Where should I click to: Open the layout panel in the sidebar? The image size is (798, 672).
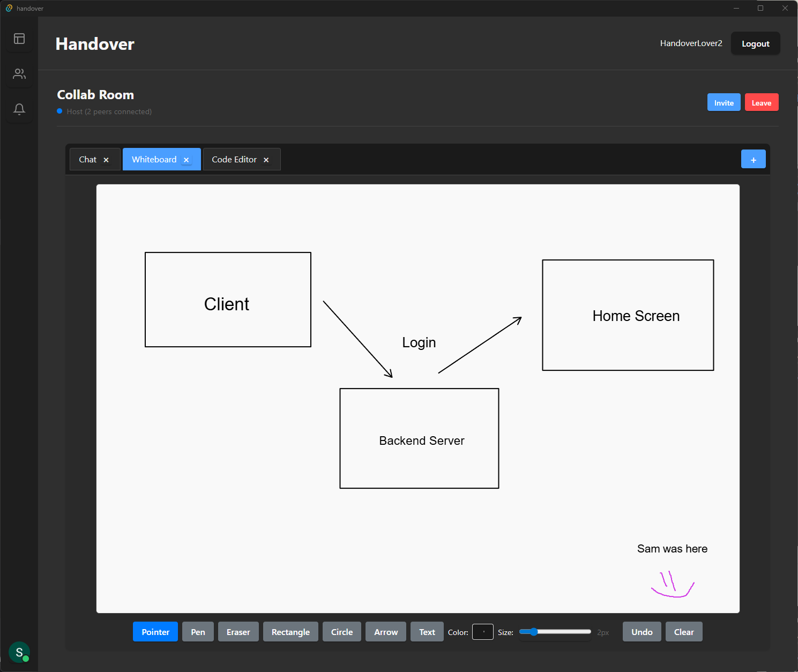point(19,38)
